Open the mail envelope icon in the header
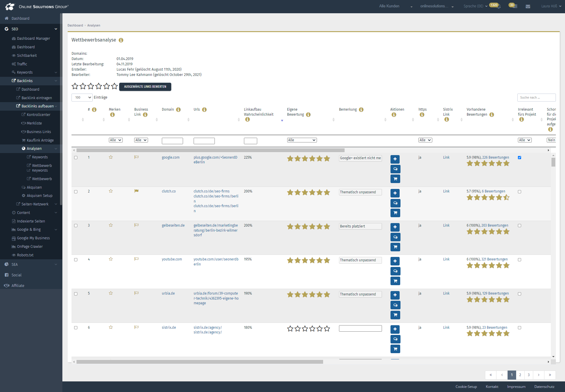The height and width of the screenshot is (392, 565). click(528, 6)
